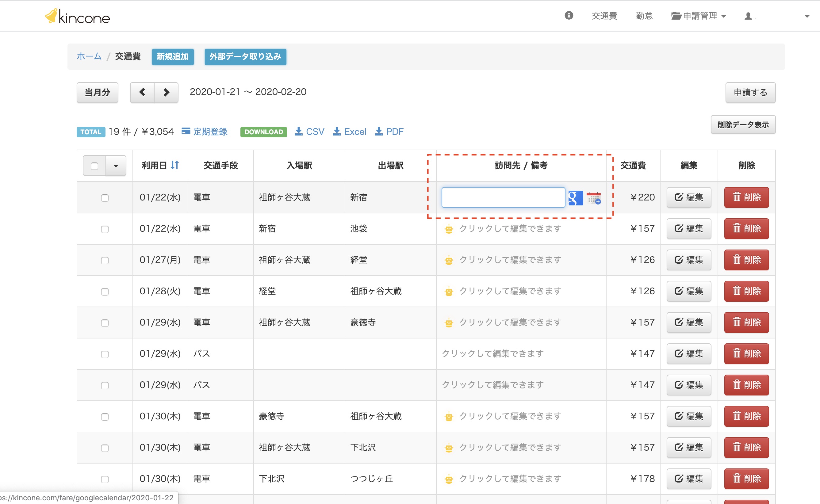Screen dimensions: 820x504
Task: Open the user profile icon
Action: [748, 16]
